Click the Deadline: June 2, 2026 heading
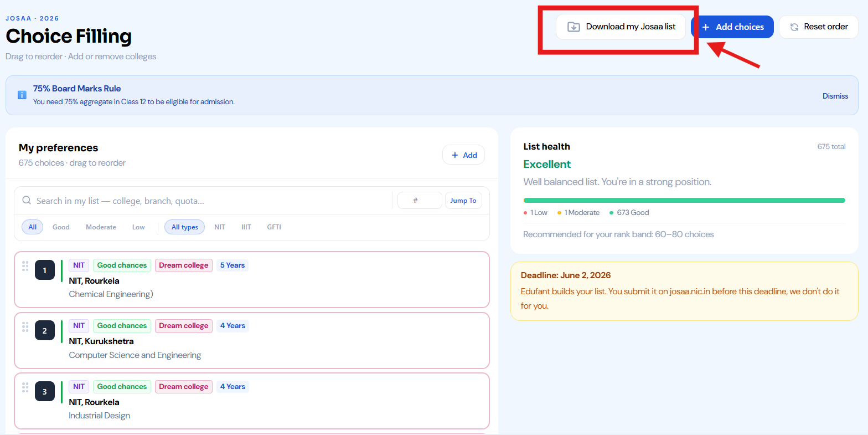 [566, 275]
